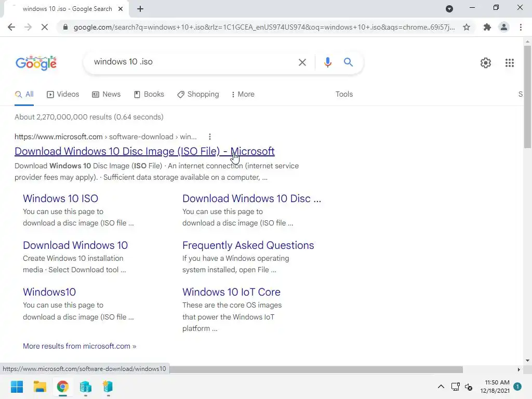The width and height of the screenshot is (532, 399).
Task: Open the Windows Start menu
Action: [x=17, y=387]
